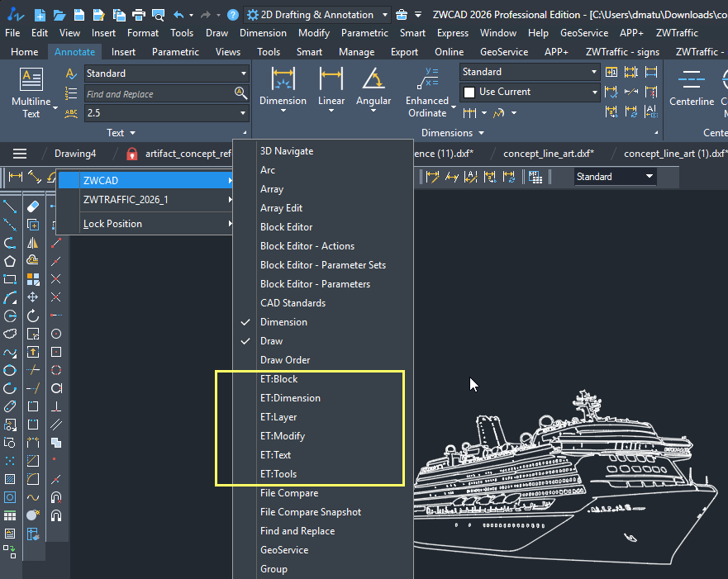Click the Print icon in quick access toolbar
The image size is (728, 579).
(138, 15)
